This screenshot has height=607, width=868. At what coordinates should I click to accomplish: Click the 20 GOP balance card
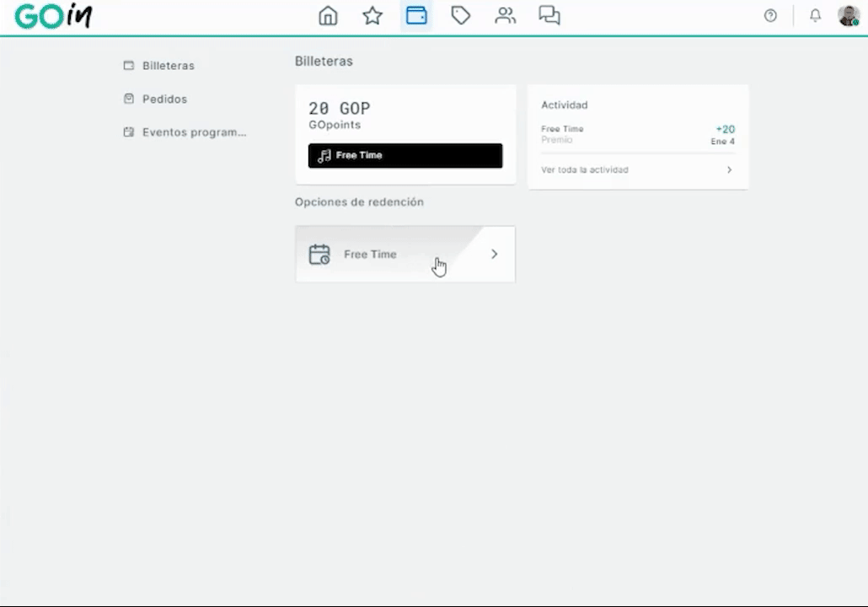pos(405,116)
